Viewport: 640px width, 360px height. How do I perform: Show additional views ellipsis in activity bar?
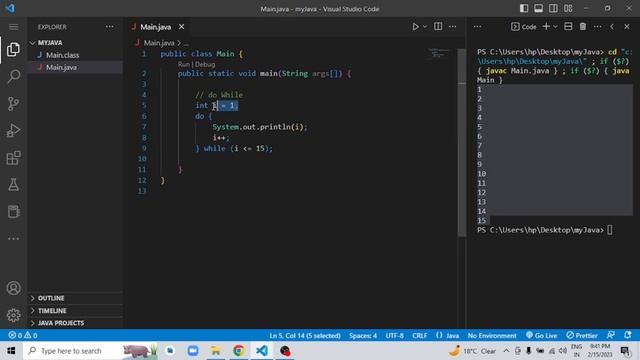coord(13,238)
